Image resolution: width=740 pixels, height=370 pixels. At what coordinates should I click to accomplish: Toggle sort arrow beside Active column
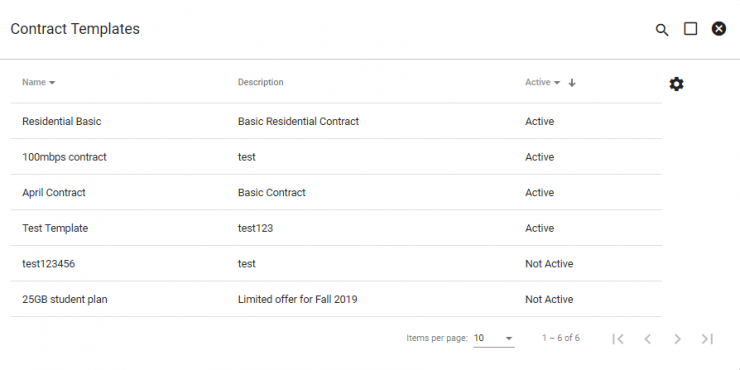pos(572,83)
